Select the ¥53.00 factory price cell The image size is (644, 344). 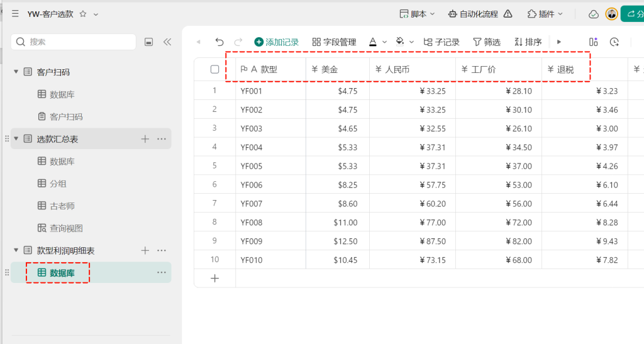point(499,185)
